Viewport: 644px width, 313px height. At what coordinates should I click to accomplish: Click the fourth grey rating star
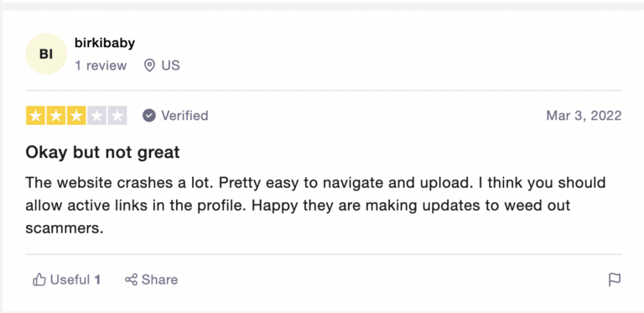tap(96, 116)
